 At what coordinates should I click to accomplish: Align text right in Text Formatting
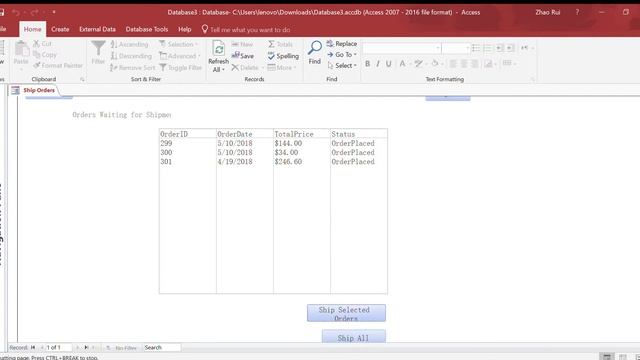(474, 64)
